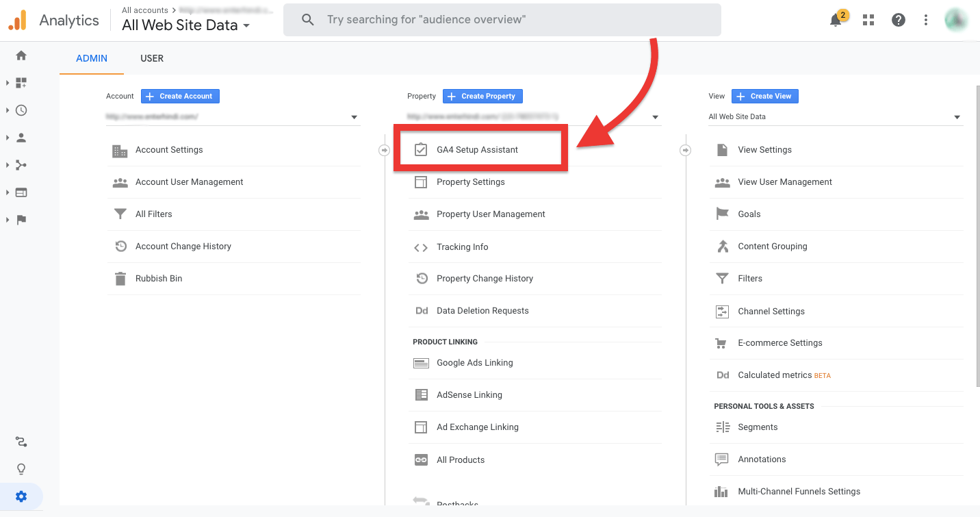Click the Annotations speech bubble icon

[721, 459]
